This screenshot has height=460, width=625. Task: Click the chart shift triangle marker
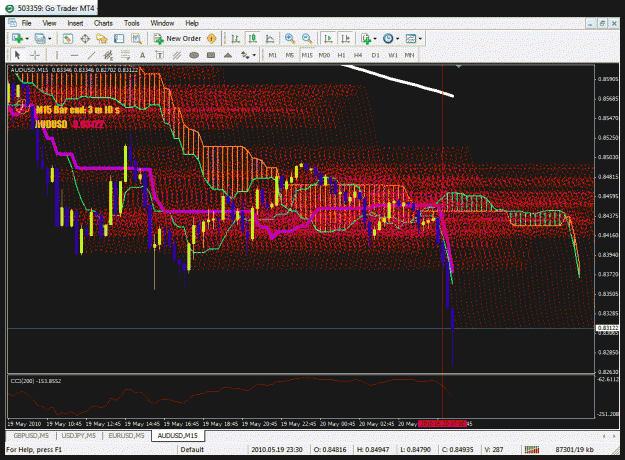pyautogui.click(x=459, y=67)
